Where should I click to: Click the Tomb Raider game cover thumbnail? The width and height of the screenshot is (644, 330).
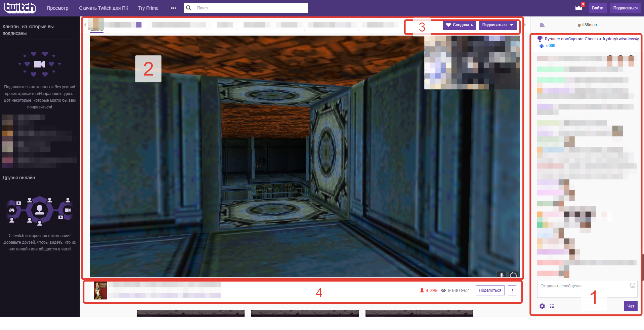[100, 290]
